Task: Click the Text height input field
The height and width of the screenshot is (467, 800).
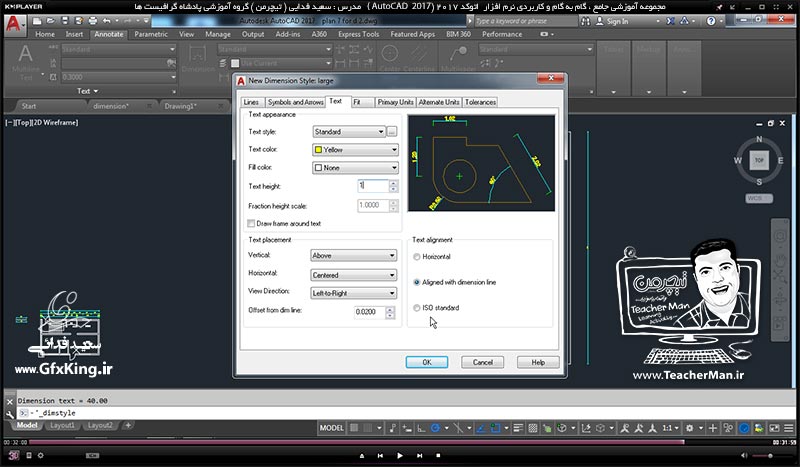Action: pyautogui.click(x=373, y=186)
